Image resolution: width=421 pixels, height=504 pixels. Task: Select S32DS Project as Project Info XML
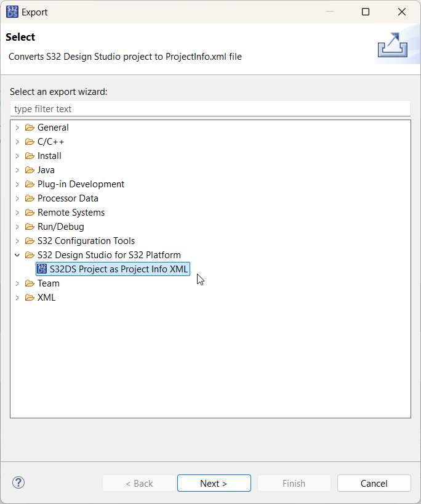tap(118, 269)
